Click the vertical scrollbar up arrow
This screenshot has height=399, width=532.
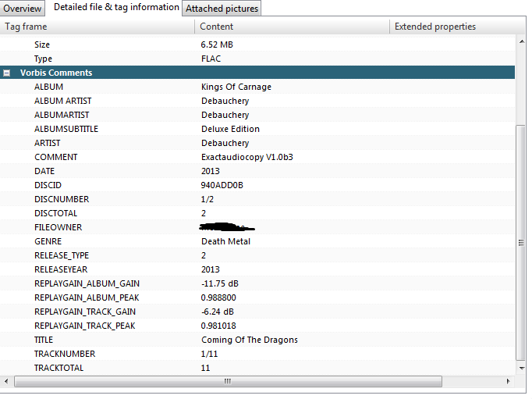click(521, 41)
